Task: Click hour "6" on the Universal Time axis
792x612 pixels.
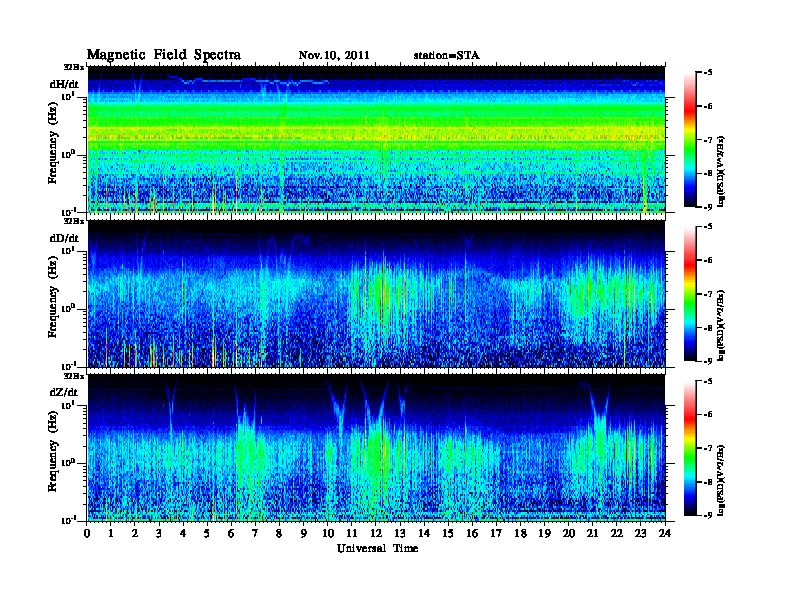Action: click(231, 533)
